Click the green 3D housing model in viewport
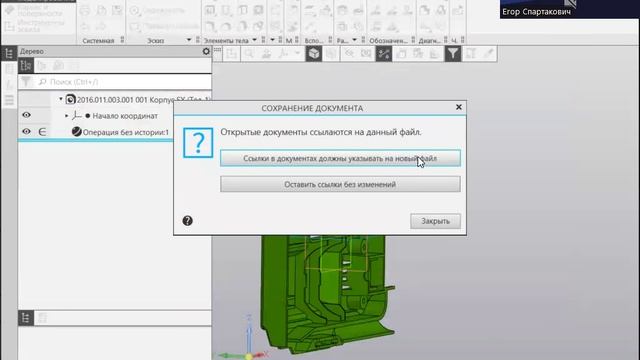The width and height of the screenshot is (640, 360). (327, 294)
